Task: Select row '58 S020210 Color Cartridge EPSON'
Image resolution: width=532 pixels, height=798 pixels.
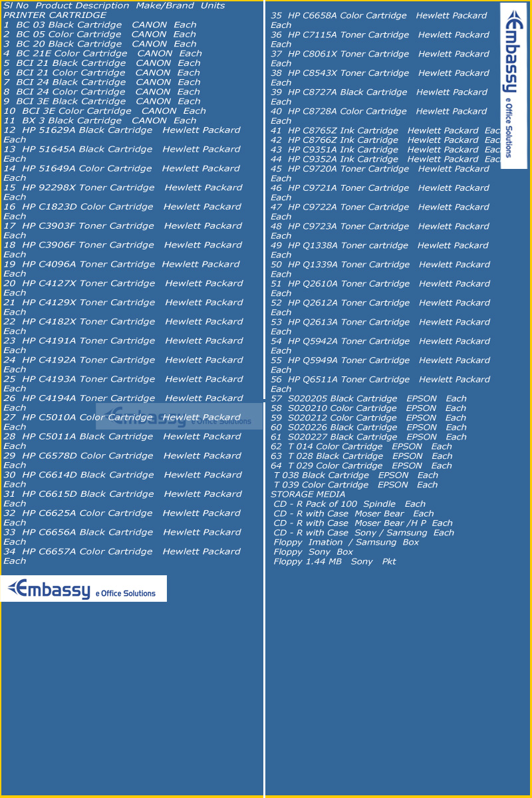Action: pos(369,408)
